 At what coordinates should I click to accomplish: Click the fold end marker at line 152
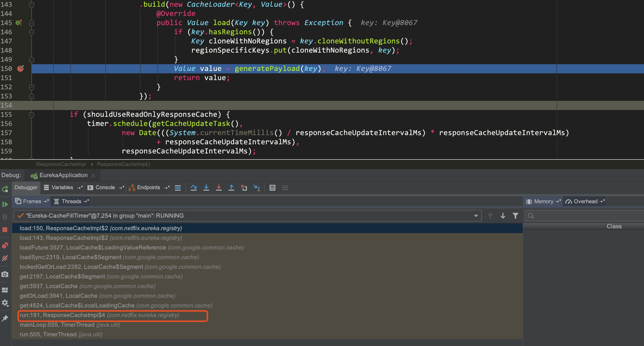(31, 87)
